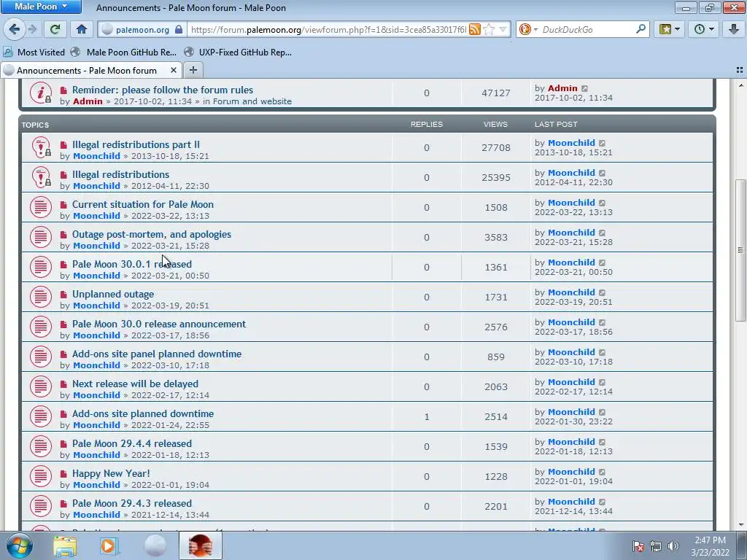Click the taskbar clock showing 2:47 PM

710,546
